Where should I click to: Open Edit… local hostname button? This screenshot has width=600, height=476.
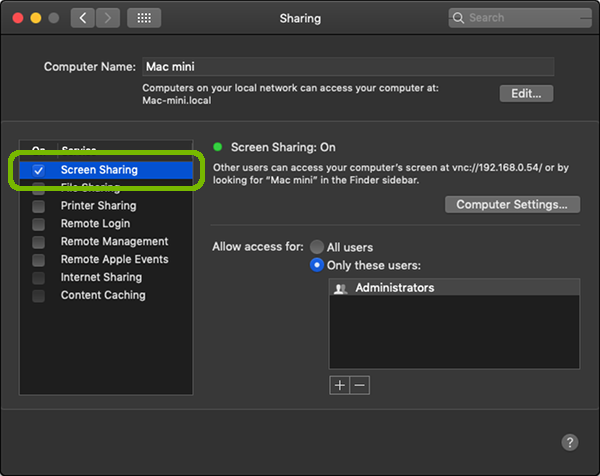pos(526,93)
